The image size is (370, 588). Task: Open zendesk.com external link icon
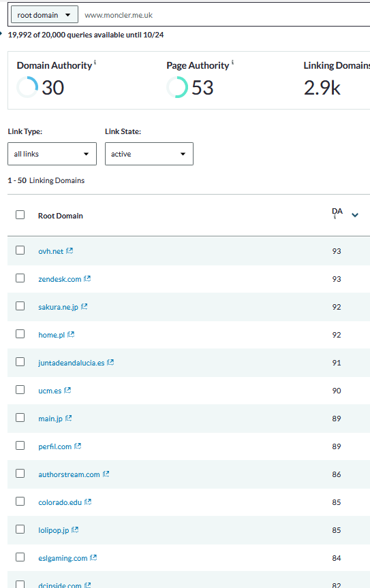87,278
